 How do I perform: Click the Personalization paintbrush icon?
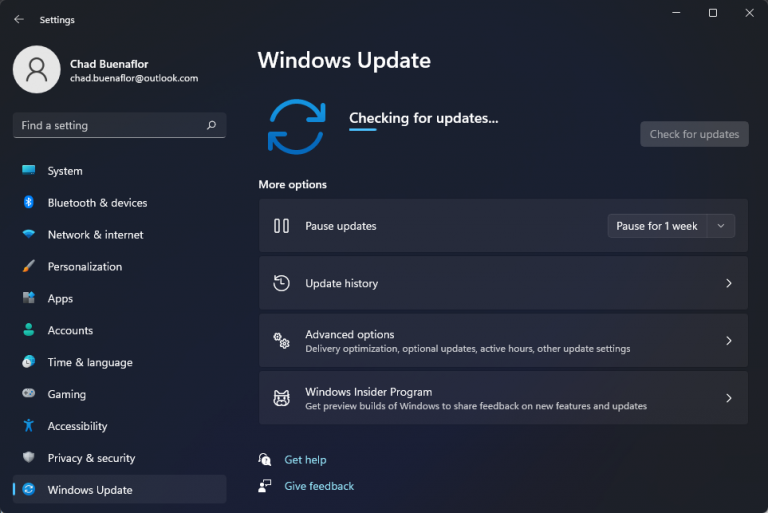[28, 266]
